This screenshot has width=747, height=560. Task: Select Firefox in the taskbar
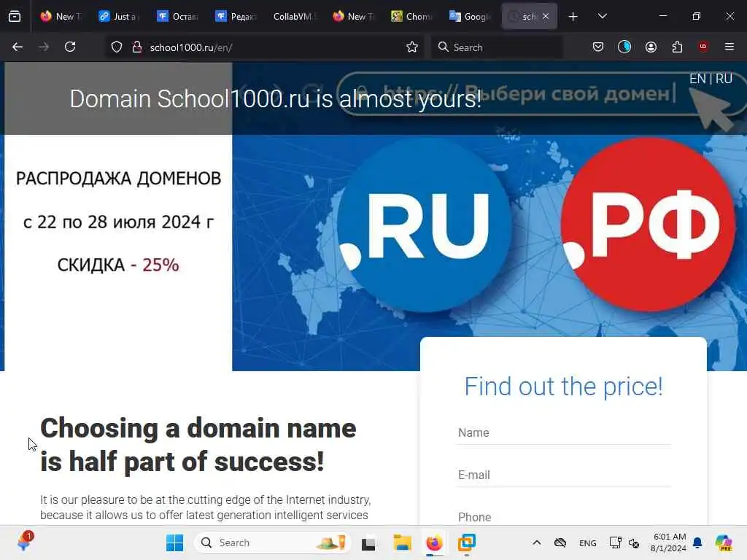(434, 542)
